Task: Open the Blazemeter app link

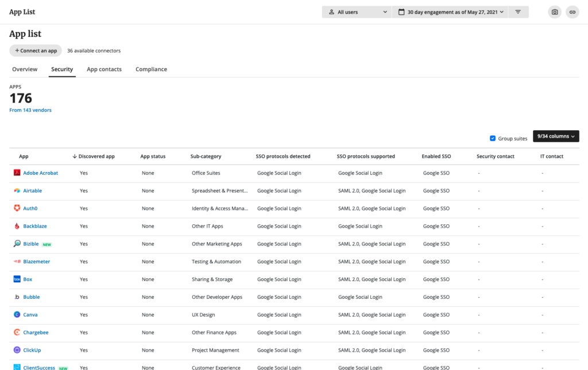Action: [x=36, y=262]
